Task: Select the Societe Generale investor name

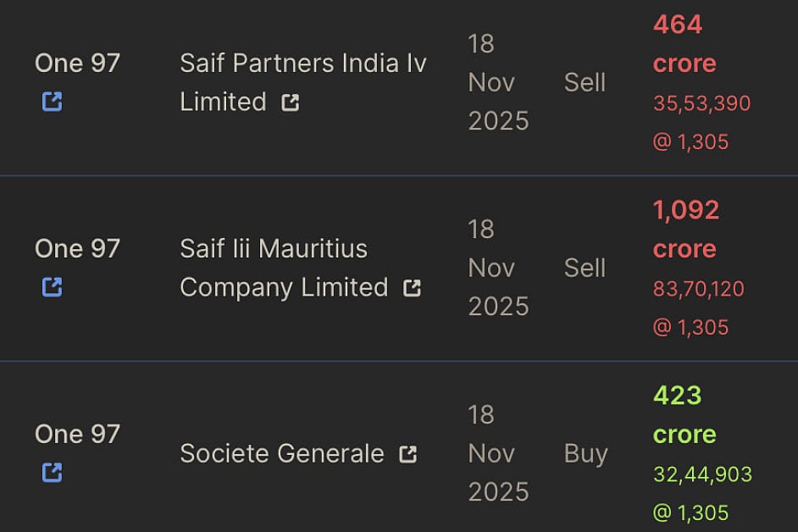Action: (281, 454)
